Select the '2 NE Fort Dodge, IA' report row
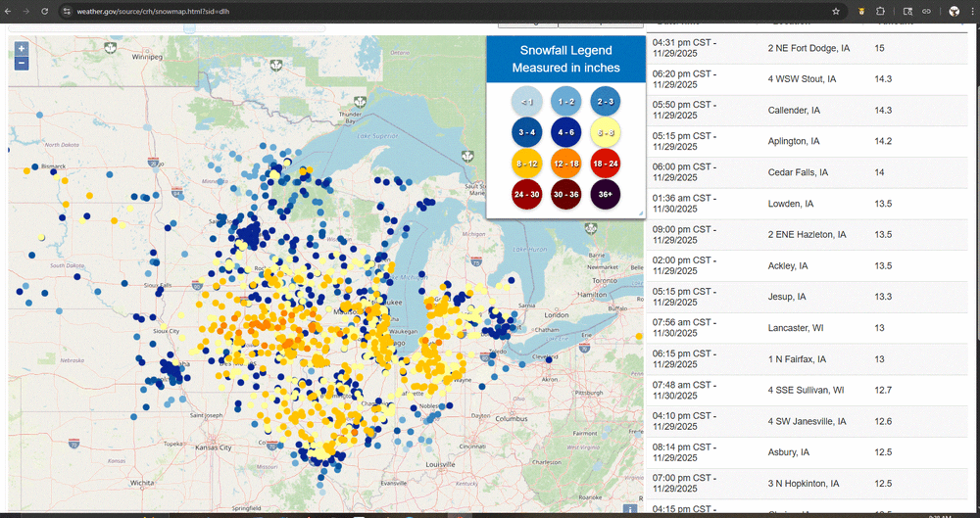The height and width of the screenshot is (518, 980). tap(808, 48)
